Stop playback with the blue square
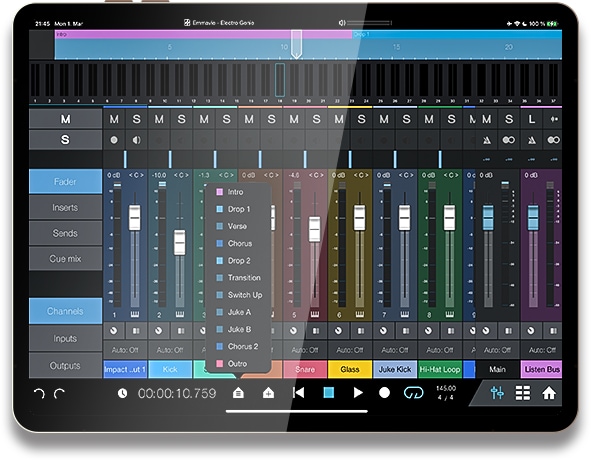The image size is (591, 460). [x=329, y=393]
